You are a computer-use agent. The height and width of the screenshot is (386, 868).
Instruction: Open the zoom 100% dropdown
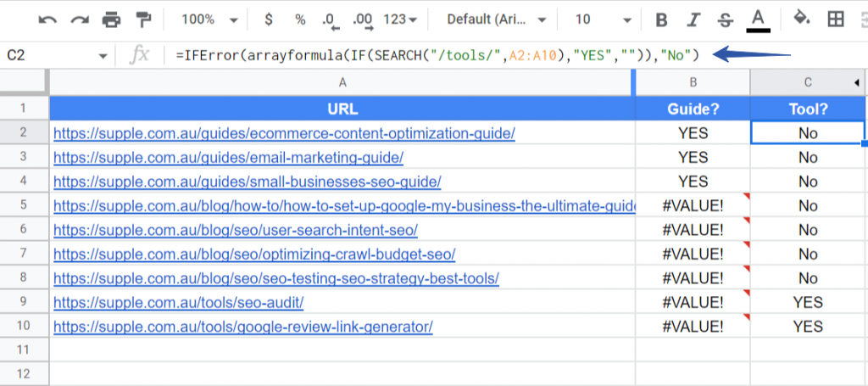pyautogui.click(x=210, y=20)
